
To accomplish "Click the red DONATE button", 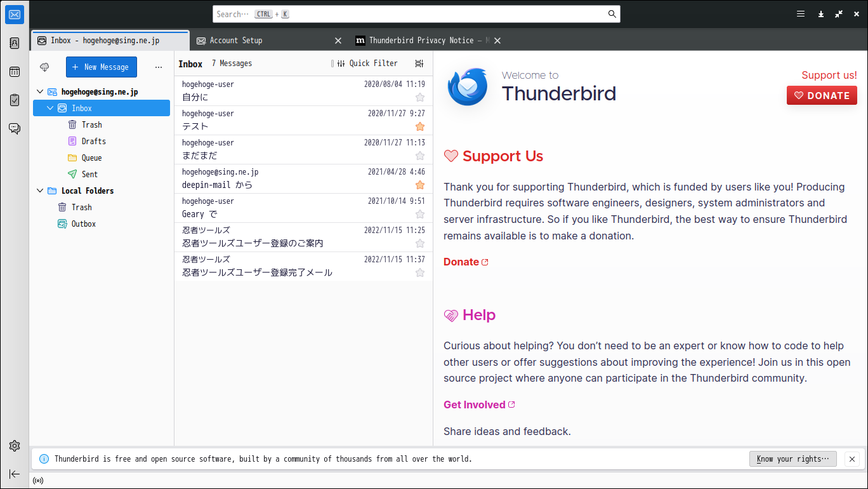I will [x=822, y=96].
